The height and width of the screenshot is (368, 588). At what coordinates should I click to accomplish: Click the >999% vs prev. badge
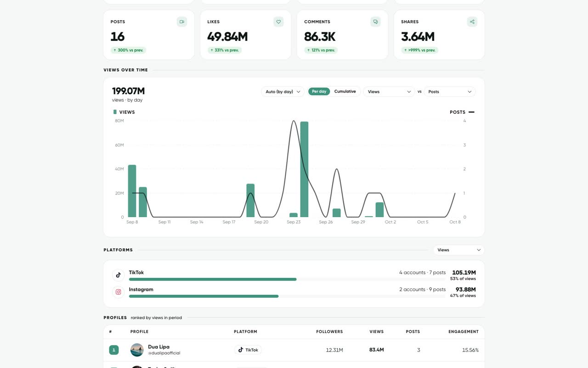420,50
